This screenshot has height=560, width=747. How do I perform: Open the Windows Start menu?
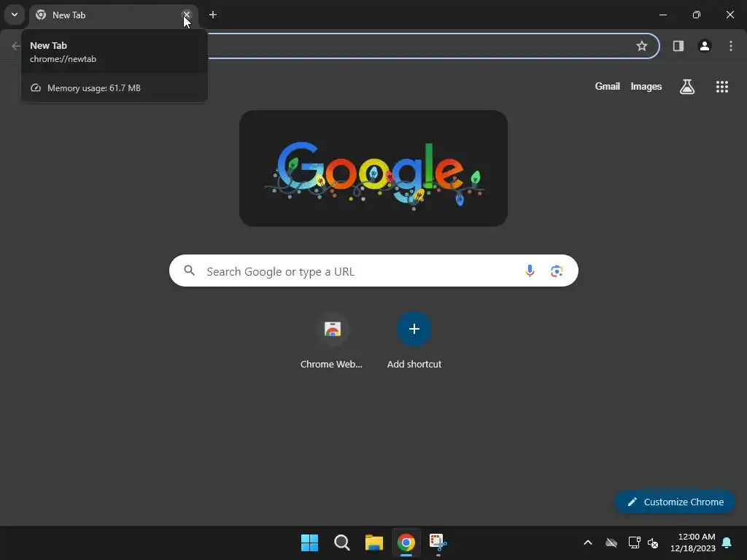[x=309, y=542]
